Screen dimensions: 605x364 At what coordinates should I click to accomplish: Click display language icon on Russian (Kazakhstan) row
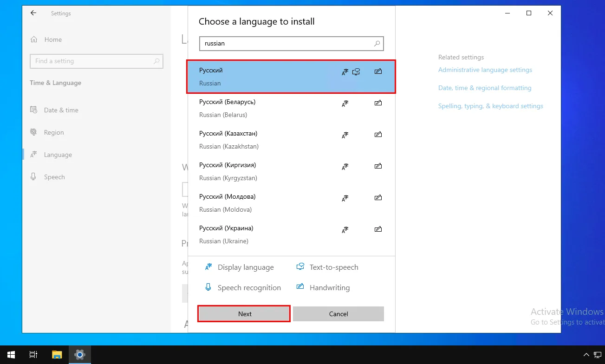[345, 135]
